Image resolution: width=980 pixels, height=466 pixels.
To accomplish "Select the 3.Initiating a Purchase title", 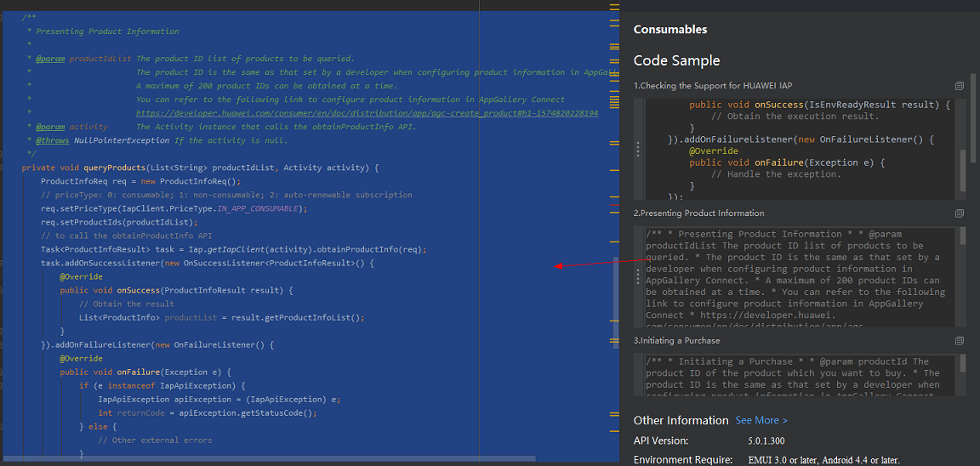I will tap(677, 340).
